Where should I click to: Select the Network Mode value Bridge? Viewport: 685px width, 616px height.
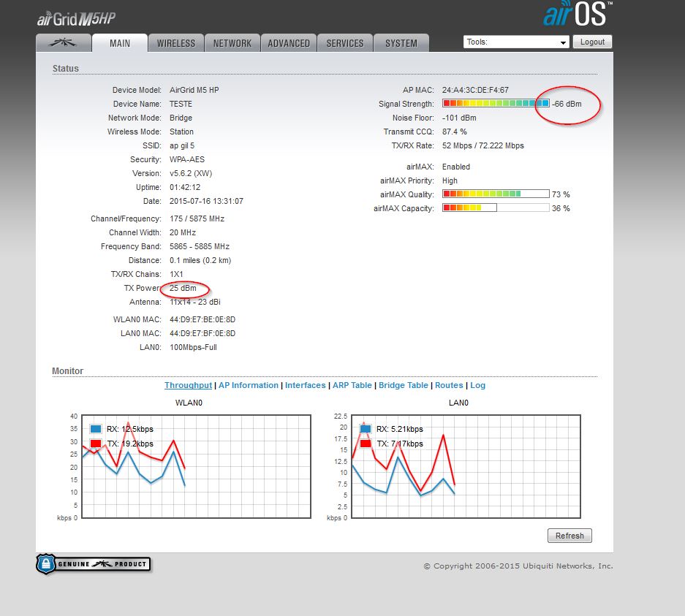click(181, 118)
